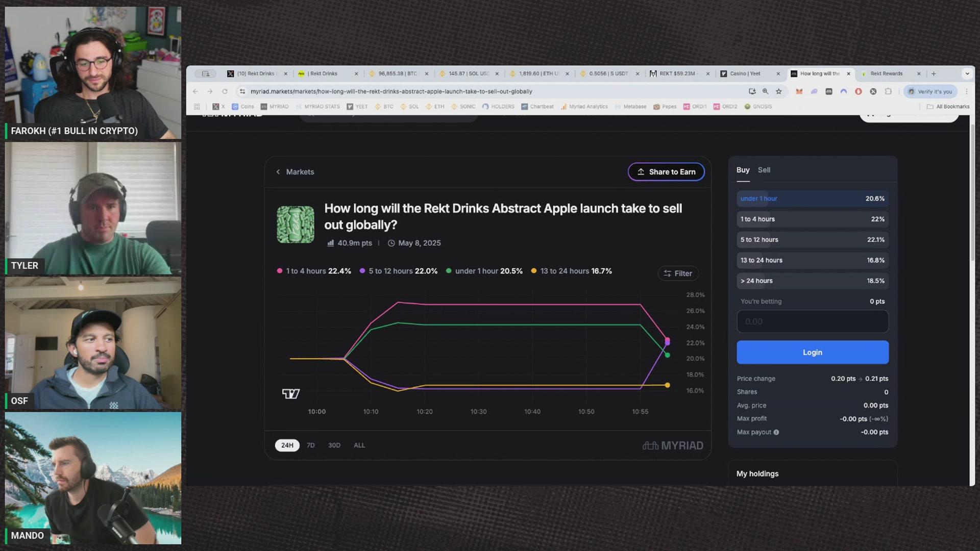Click the TradingView logo on chart
980x551 pixels.
coord(291,393)
